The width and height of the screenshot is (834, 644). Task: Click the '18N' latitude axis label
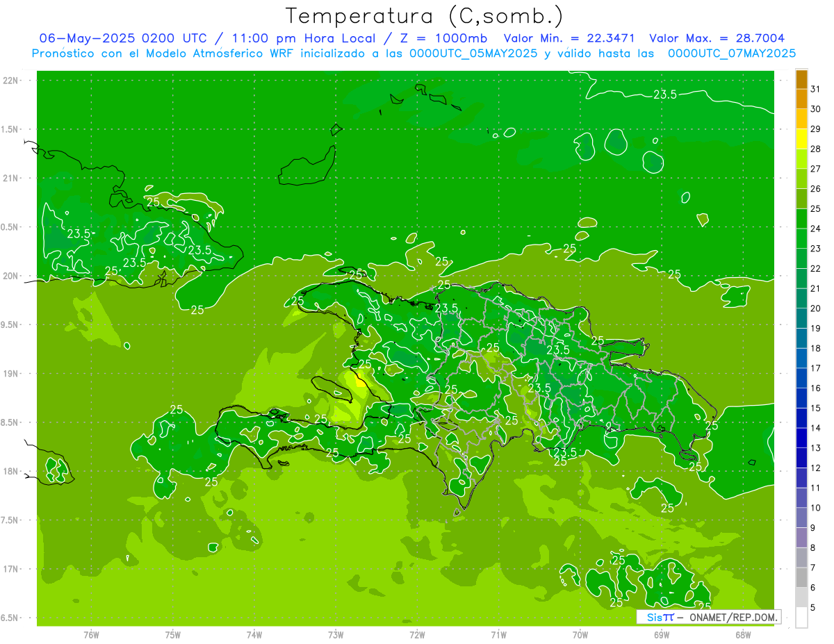point(12,472)
